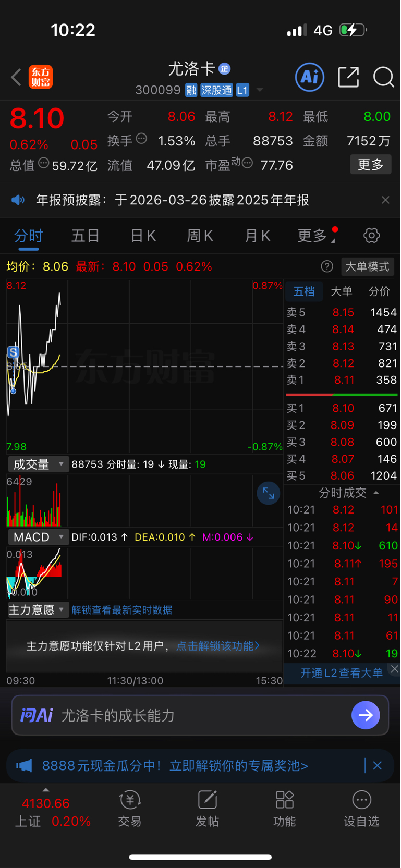Close the 8888元 promotion banner
Screen dimensions: 401x868
pyautogui.click(x=378, y=765)
